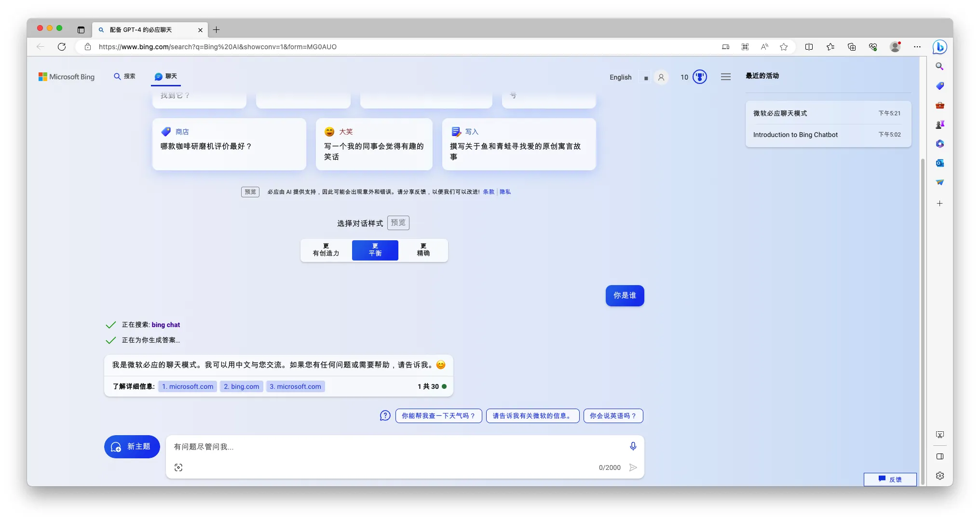The image size is (980, 522).
Task: Switch to the 搜索 tab
Action: 124,76
